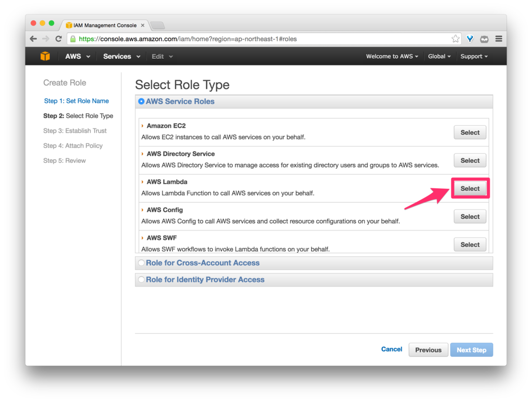Image resolution: width=532 pixels, height=402 pixels.
Task: Bookmark page with star icon
Action: coord(455,38)
